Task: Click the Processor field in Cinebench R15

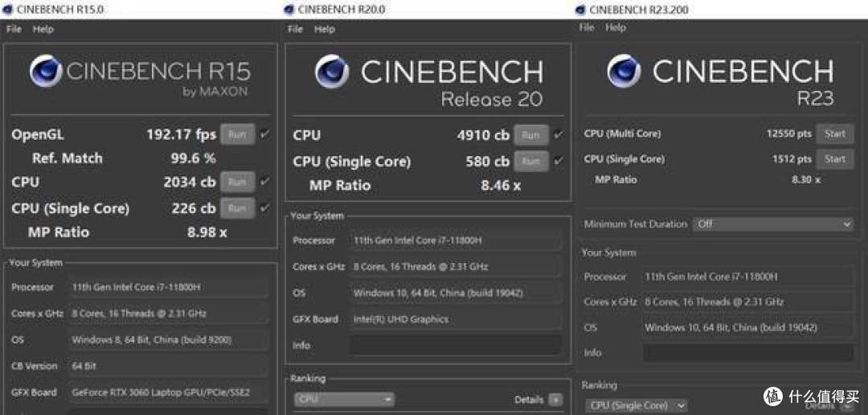Action: tap(168, 287)
